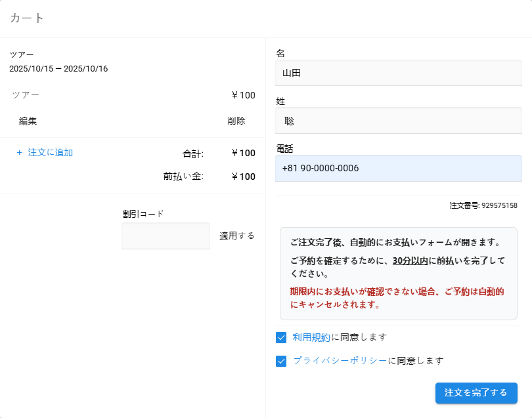Click the 注文番号 929575158 text

(x=483, y=205)
